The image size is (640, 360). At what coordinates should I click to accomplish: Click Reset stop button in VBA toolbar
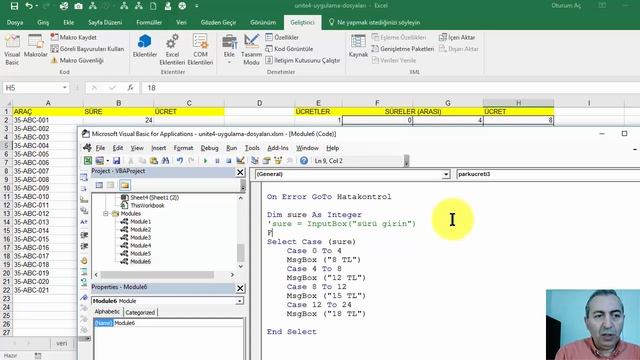pyautogui.click(x=229, y=161)
